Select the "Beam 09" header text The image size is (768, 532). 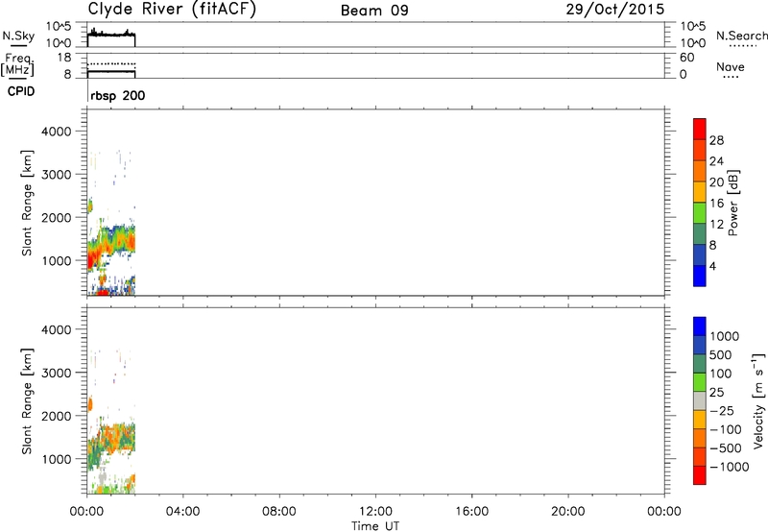click(x=374, y=11)
